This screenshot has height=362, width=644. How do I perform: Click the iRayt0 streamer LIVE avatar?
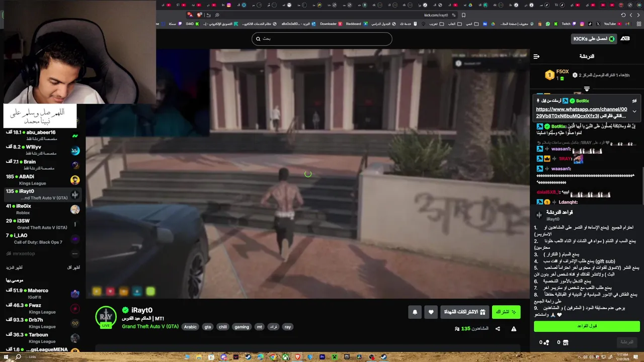pyautogui.click(x=106, y=317)
